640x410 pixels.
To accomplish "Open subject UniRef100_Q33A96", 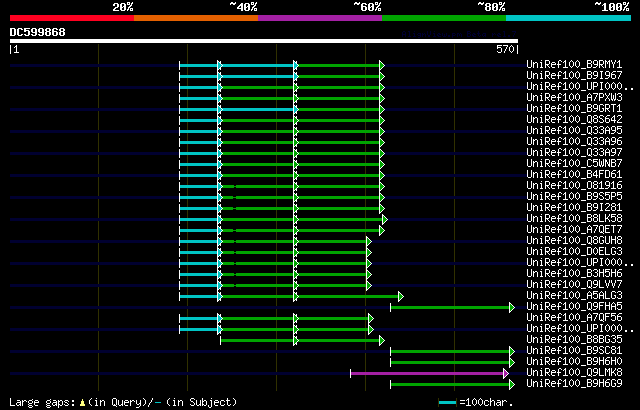I will pyautogui.click(x=574, y=142).
